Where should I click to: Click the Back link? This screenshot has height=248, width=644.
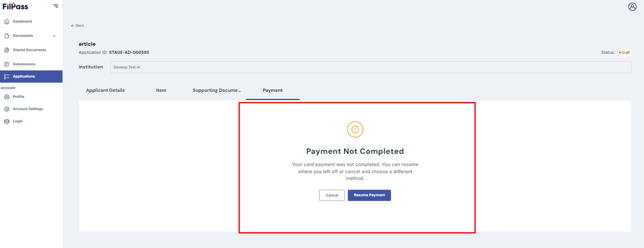(77, 26)
